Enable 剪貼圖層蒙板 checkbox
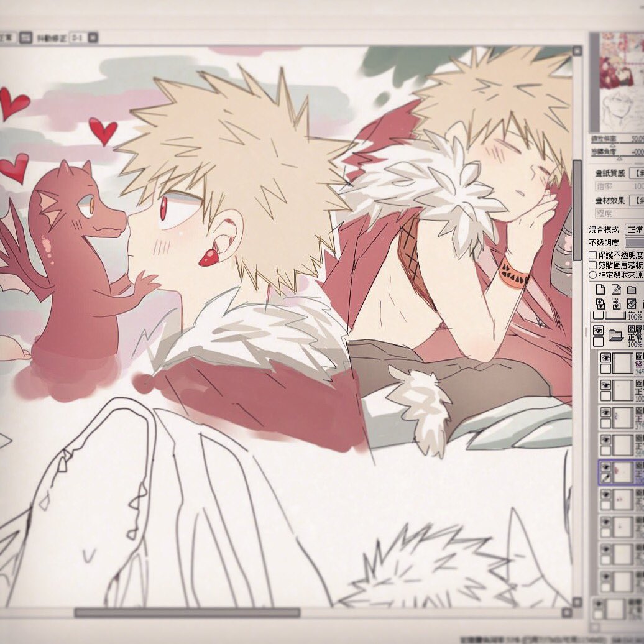644x644 pixels. [x=592, y=265]
